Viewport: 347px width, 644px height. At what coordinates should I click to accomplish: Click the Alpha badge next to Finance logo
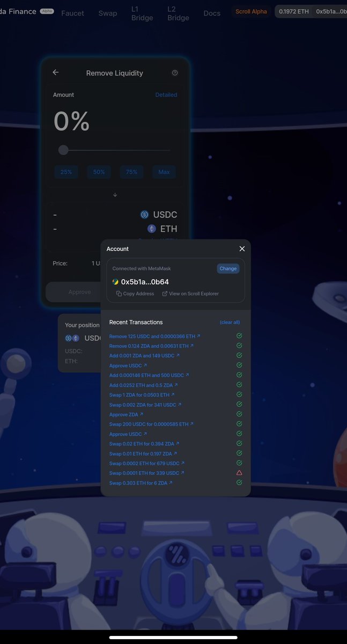coord(47,11)
